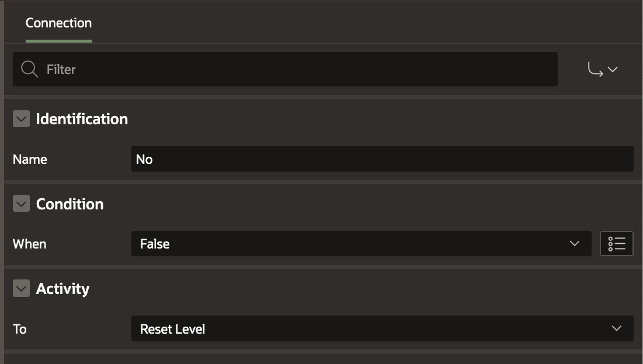Screen dimensions: 643x364
Task: Click the chevron arrow on the To select
Action: pyautogui.click(x=617, y=329)
